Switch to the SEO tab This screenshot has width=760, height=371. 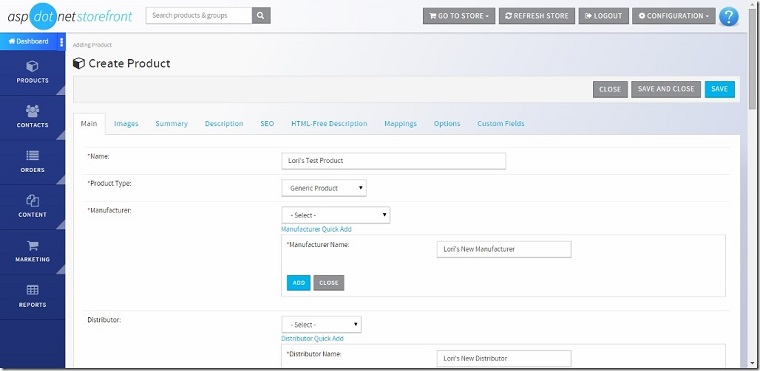267,124
